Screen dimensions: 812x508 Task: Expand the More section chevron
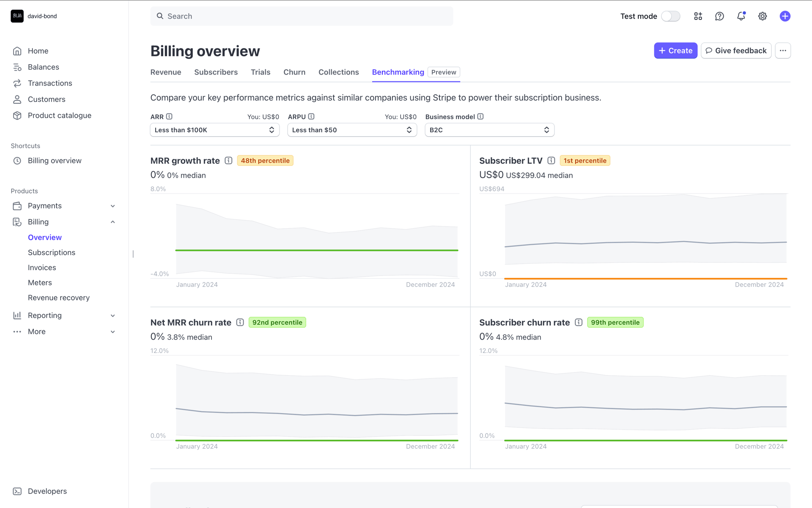pyautogui.click(x=113, y=332)
